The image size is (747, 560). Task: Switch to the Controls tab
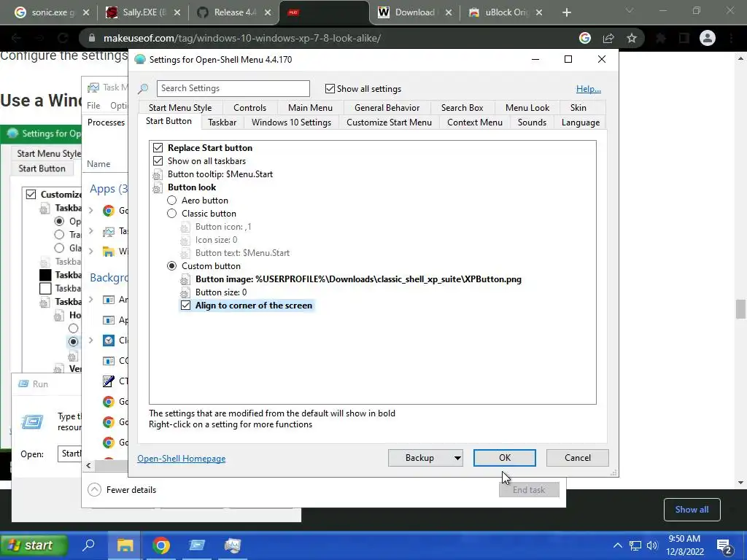(x=249, y=108)
